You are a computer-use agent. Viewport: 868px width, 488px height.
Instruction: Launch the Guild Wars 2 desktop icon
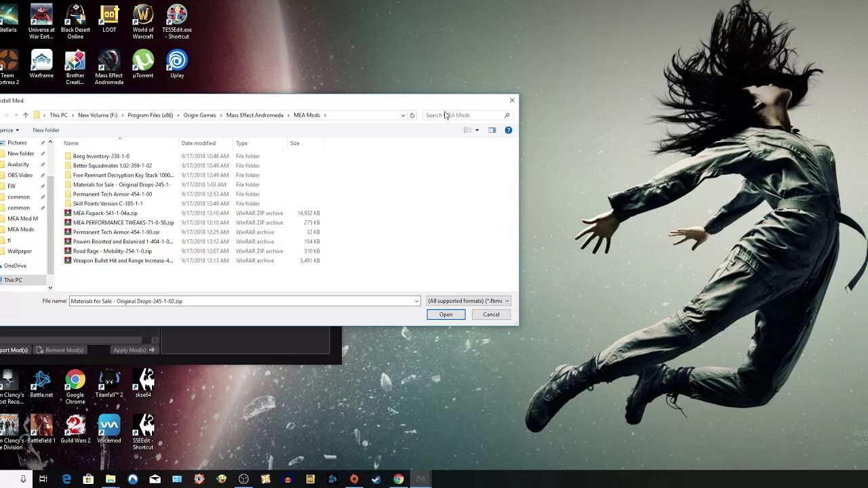(75, 429)
